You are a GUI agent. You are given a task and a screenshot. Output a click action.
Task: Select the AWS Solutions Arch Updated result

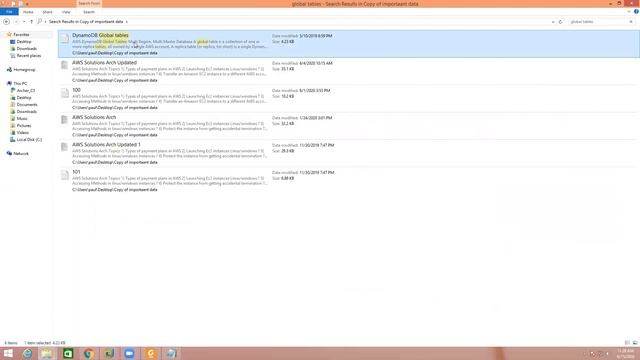point(349,71)
